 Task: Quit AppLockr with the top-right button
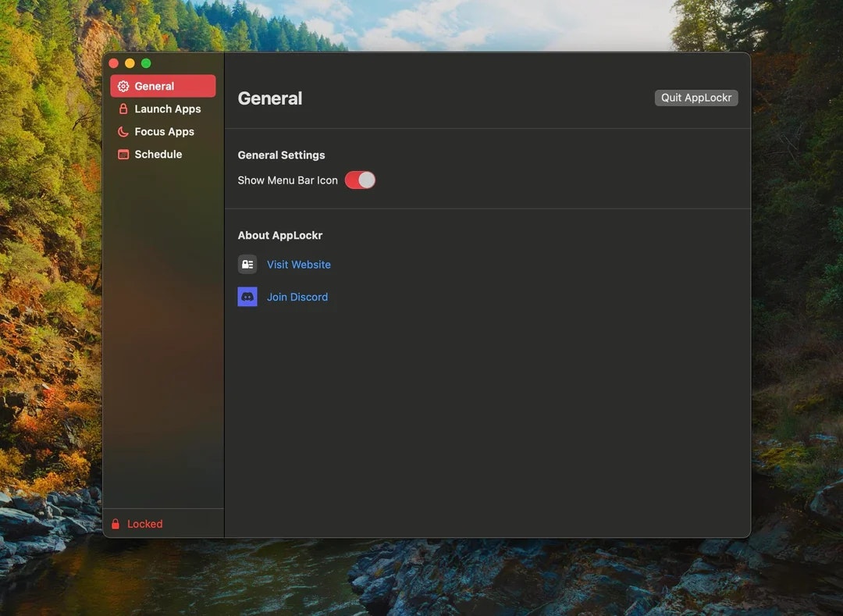[x=695, y=98]
